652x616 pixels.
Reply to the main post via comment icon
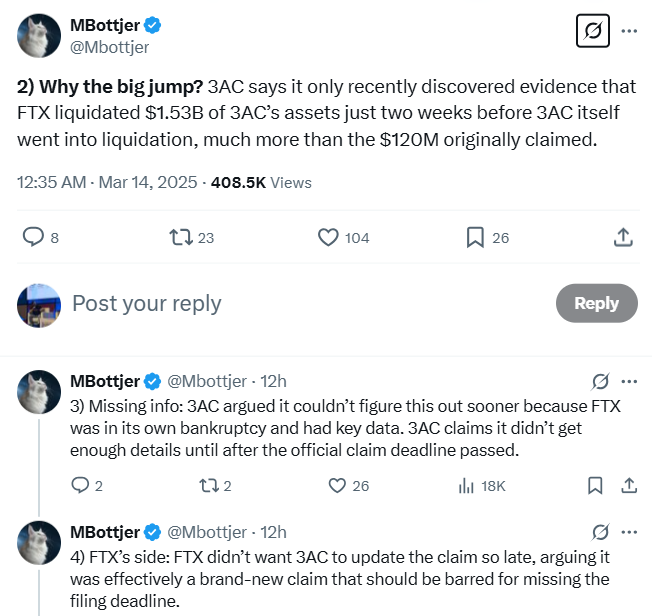coord(33,237)
